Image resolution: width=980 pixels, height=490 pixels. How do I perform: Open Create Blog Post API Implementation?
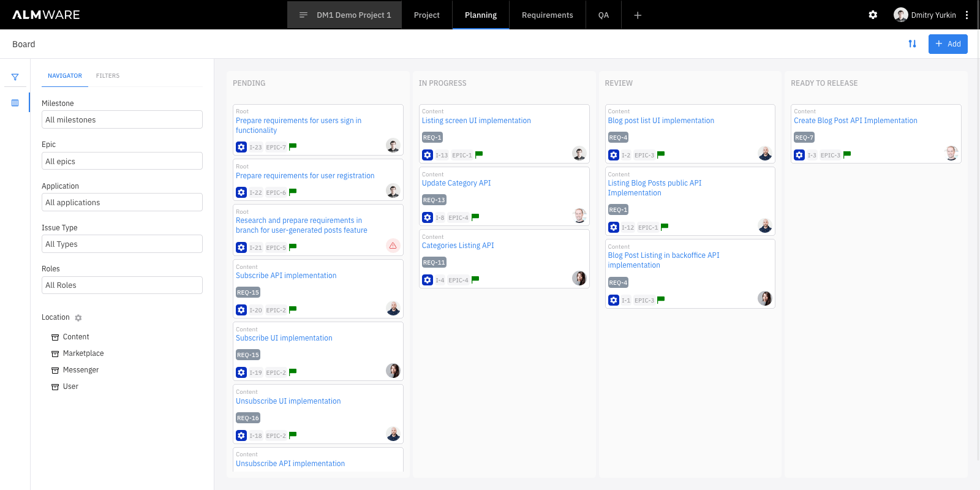856,121
